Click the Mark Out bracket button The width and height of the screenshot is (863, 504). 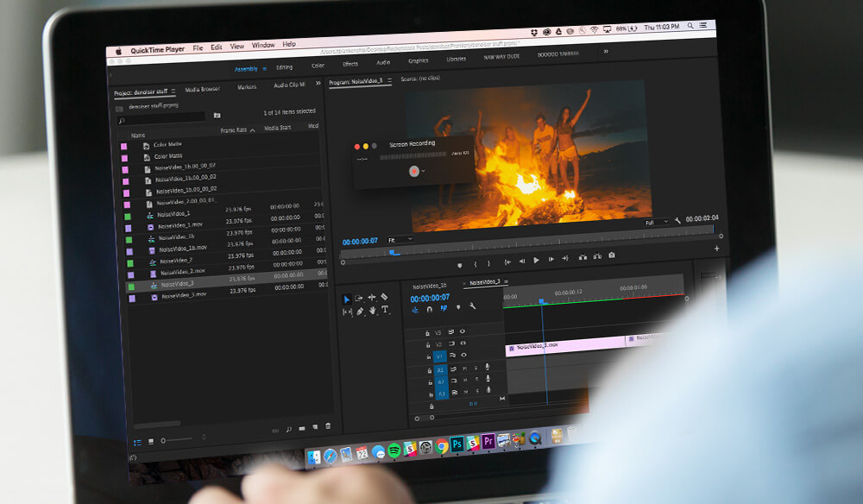click(x=488, y=263)
